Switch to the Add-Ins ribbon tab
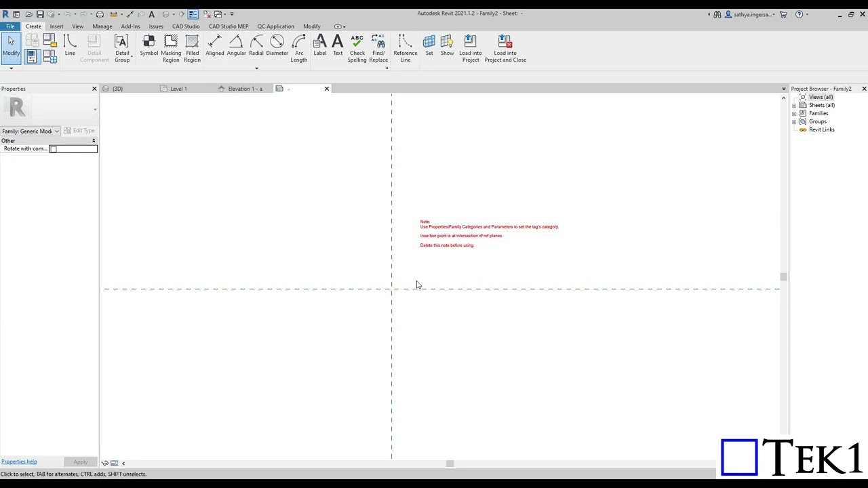The width and height of the screenshot is (868, 488). click(x=130, y=26)
